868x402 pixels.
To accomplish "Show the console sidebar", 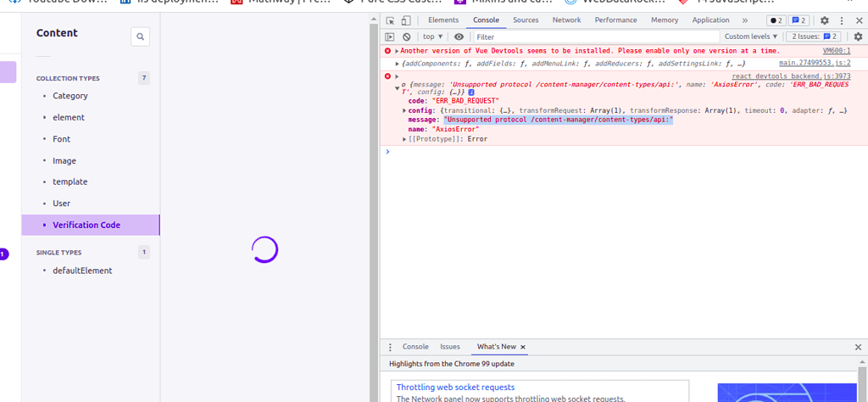I will click(x=390, y=36).
